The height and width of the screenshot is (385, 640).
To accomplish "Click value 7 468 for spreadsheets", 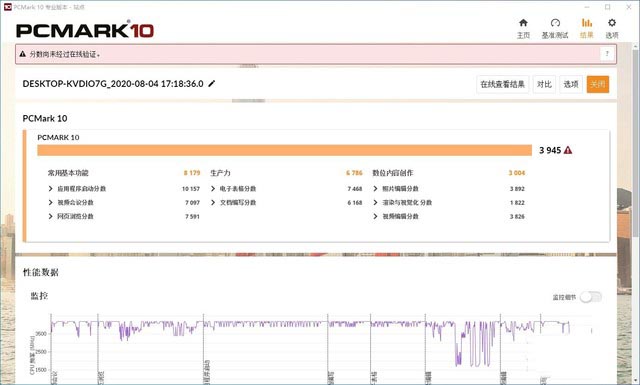I will (x=355, y=189).
